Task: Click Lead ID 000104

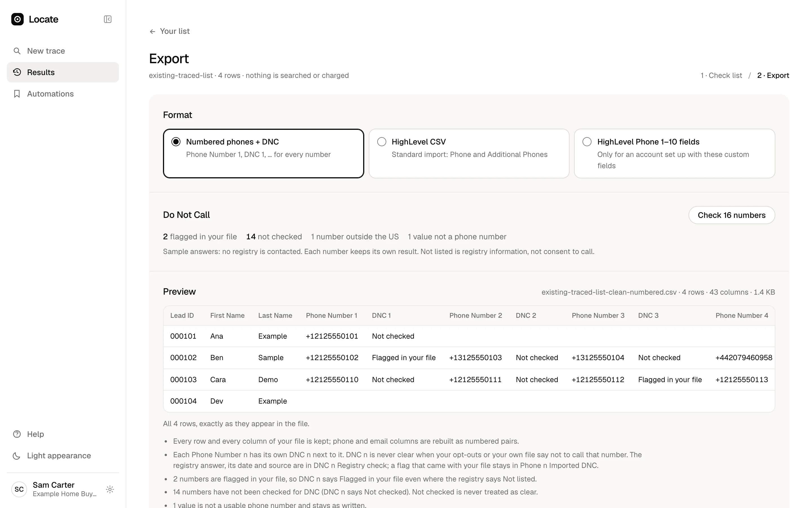Action: [183, 401]
